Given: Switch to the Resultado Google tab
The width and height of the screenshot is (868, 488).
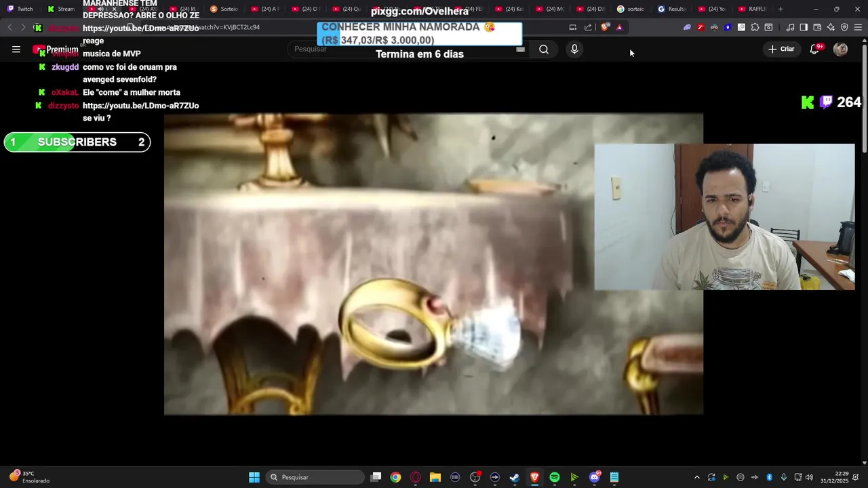Looking at the screenshot, I should tap(672, 9).
